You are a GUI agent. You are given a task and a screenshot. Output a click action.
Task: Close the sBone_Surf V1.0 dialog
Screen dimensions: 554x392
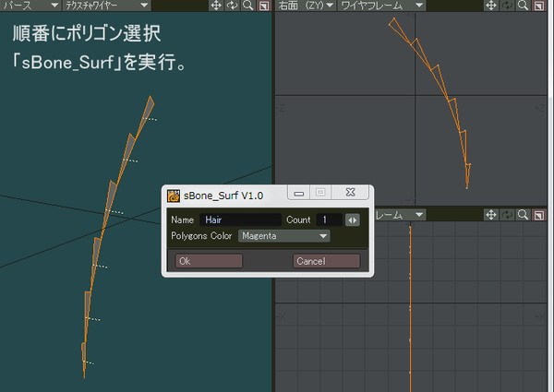tap(350, 193)
